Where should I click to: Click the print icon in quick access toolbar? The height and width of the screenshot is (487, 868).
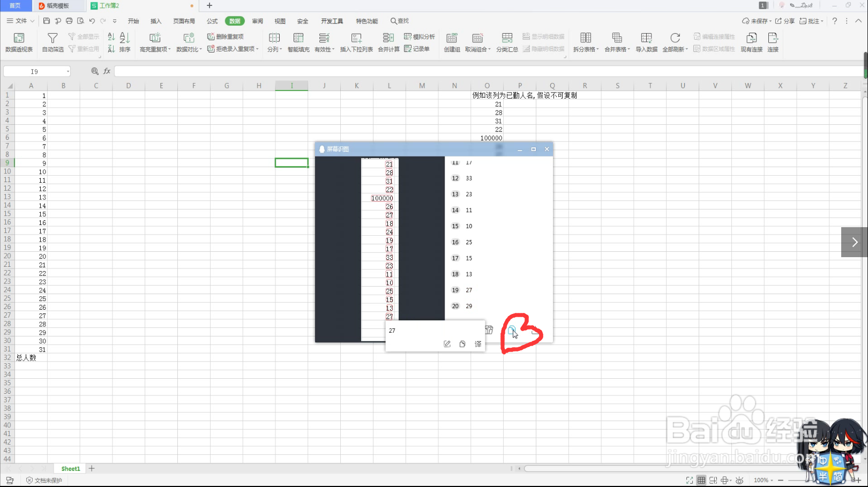click(x=69, y=21)
